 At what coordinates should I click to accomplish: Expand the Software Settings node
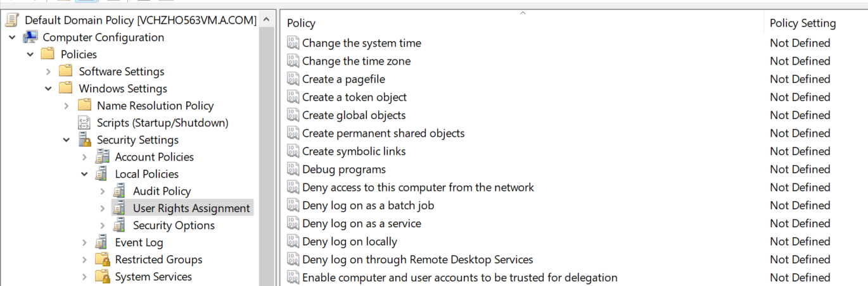click(48, 71)
